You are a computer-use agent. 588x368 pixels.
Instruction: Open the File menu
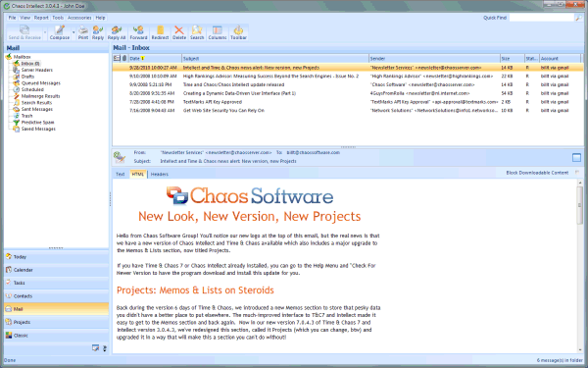(12, 18)
